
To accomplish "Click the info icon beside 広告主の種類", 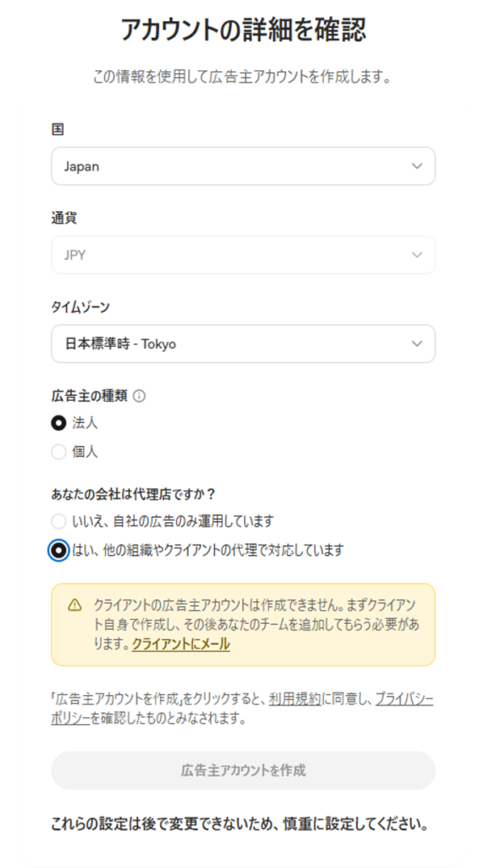I will pos(140,397).
